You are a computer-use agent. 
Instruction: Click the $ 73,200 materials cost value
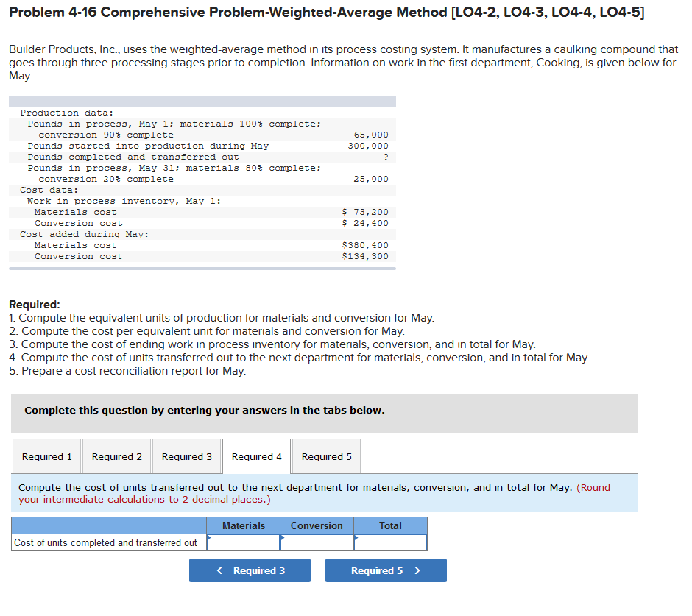click(365, 212)
